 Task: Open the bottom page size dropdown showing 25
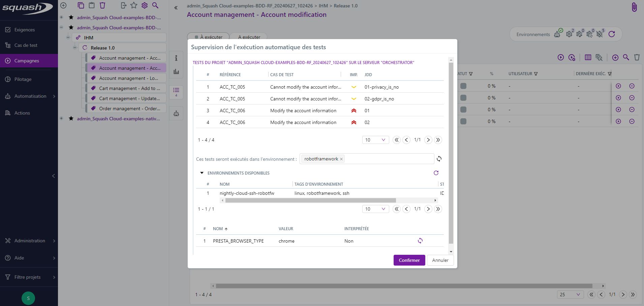(570, 294)
